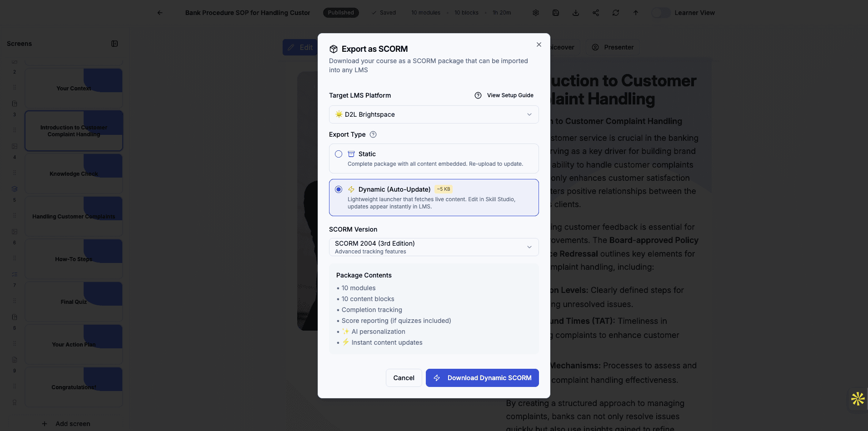Open the SCORM Version dropdown
The image size is (868, 431).
click(x=434, y=247)
